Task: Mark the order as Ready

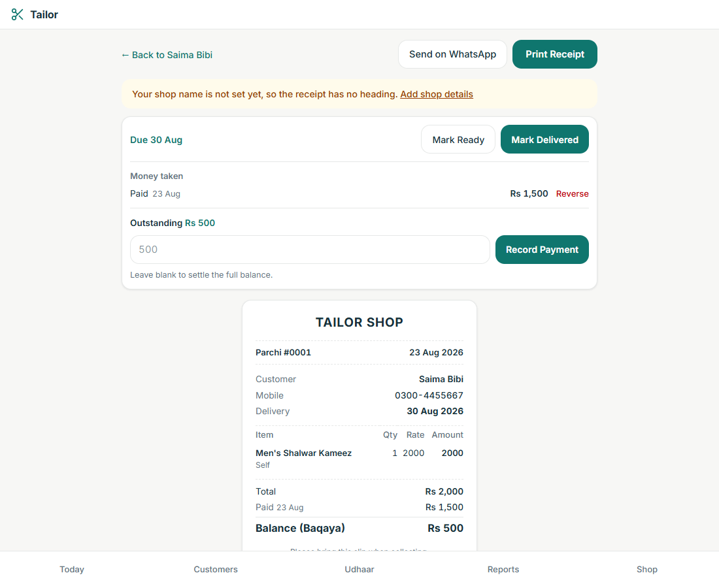Action: (x=458, y=139)
